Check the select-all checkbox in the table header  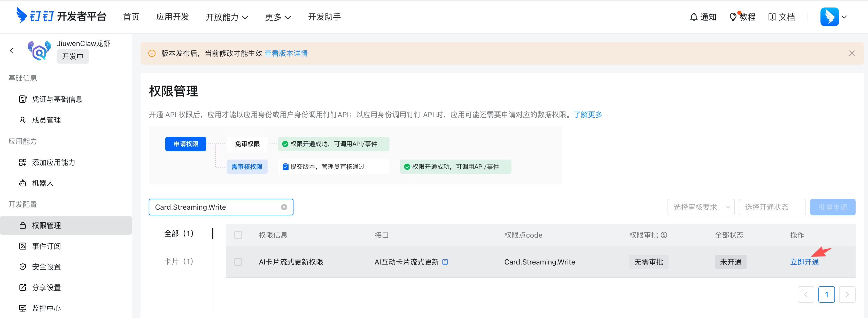[238, 235]
